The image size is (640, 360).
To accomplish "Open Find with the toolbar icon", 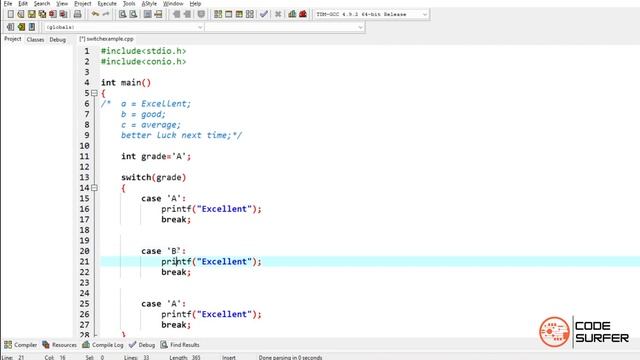I will 122,14.
